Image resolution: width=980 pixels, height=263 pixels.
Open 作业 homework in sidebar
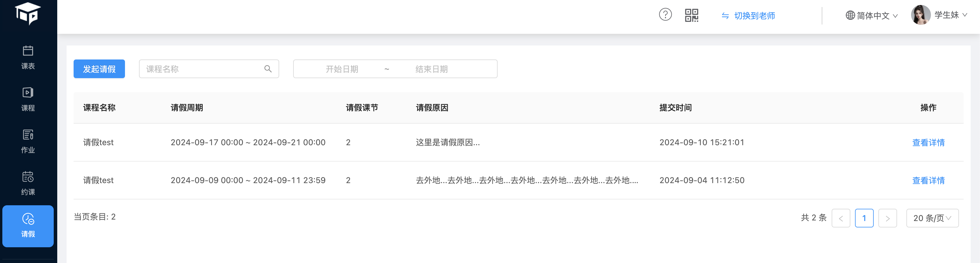click(x=28, y=141)
